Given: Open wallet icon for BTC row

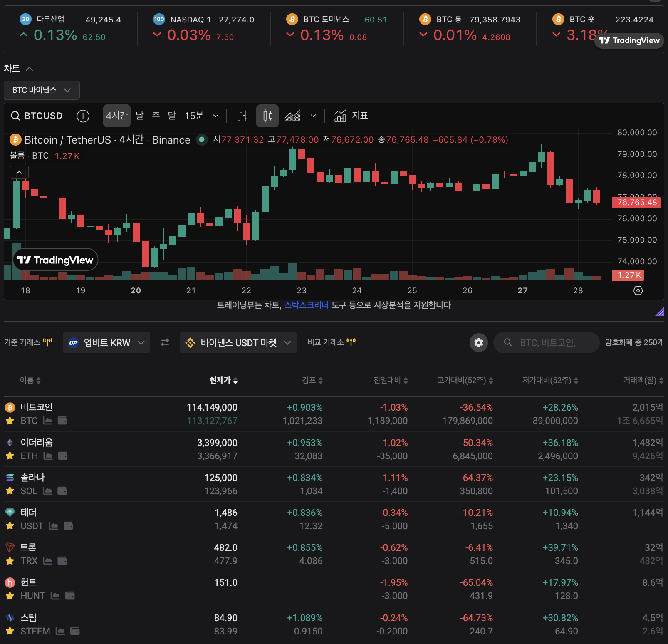Looking at the screenshot, I should 62,421.
